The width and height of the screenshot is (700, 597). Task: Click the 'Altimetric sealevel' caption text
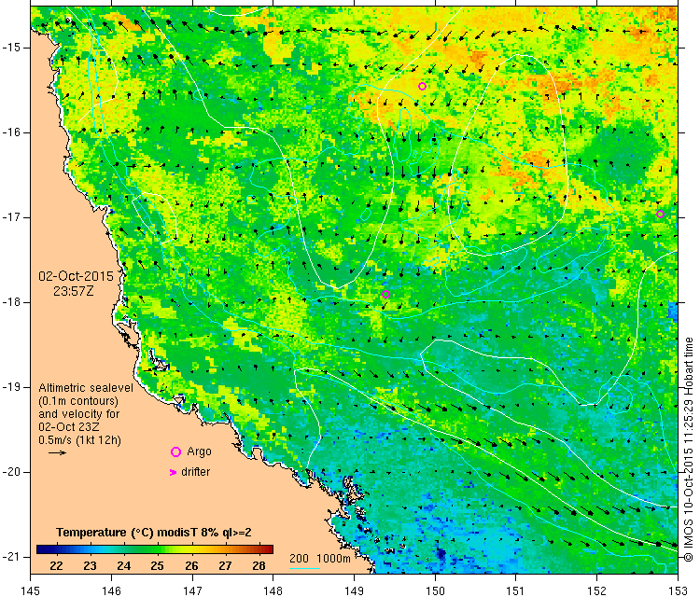coord(86,388)
